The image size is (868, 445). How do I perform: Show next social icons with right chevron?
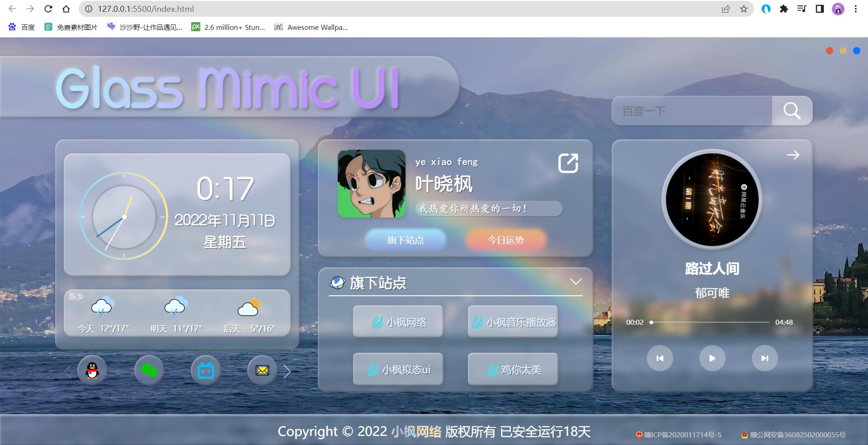point(287,372)
